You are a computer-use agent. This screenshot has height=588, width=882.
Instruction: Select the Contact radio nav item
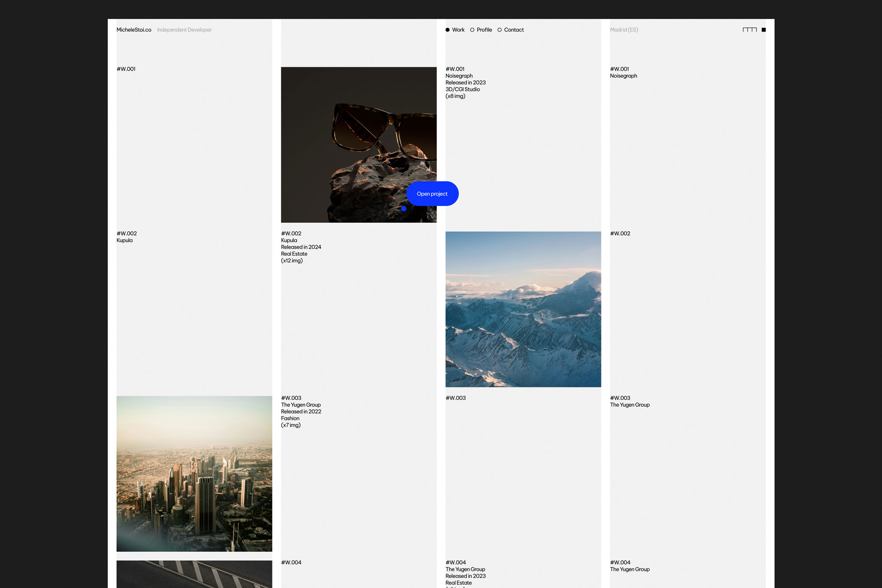[x=511, y=30]
